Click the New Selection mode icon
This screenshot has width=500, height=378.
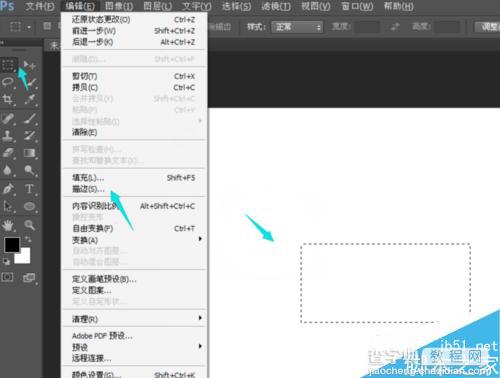47,26
